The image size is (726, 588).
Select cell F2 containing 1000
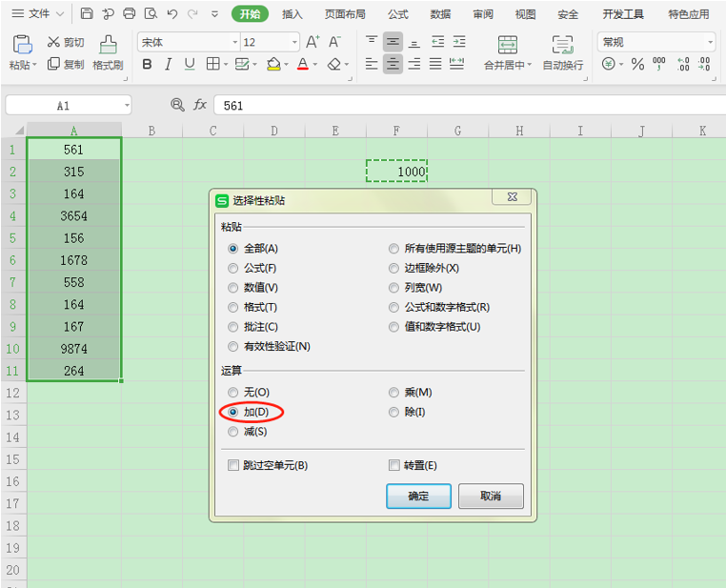pos(396,172)
